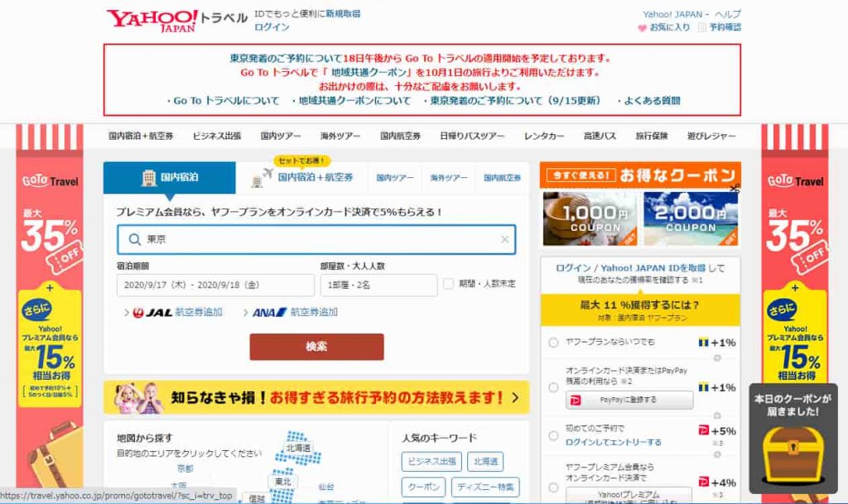The width and height of the screenshot is (848, 504).
Task: Click the heart icon beside お気に入り
Action: 642,27
